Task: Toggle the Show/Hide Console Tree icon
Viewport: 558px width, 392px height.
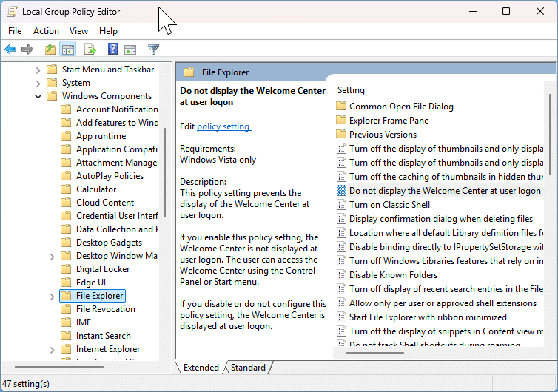Action: (67, 50)
